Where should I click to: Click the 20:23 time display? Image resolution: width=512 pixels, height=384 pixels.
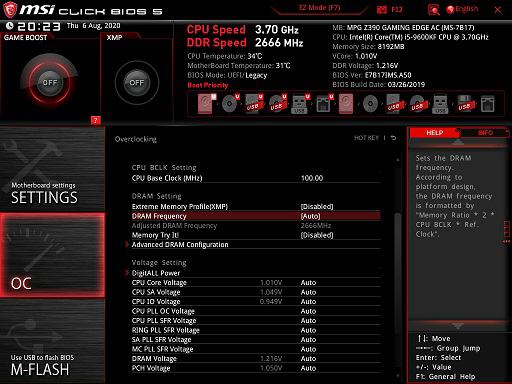tap(39, 26)
